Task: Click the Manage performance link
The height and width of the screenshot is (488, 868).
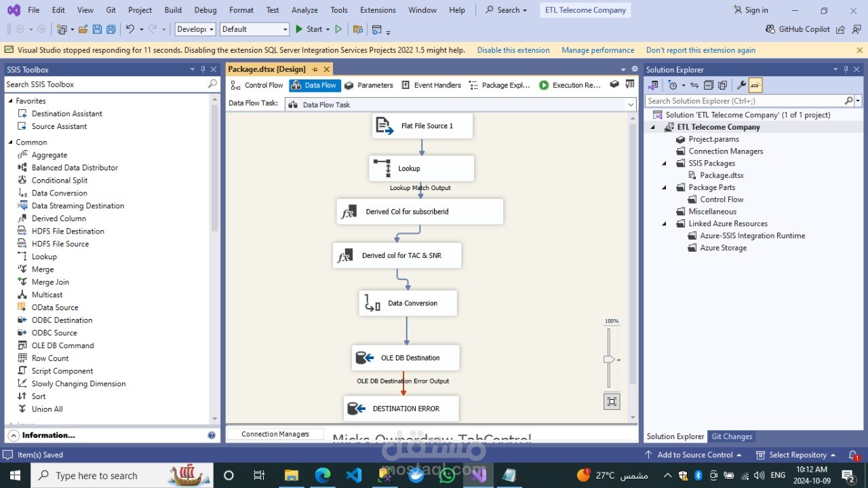Action: pyautogui.click(x=598, y=50)
